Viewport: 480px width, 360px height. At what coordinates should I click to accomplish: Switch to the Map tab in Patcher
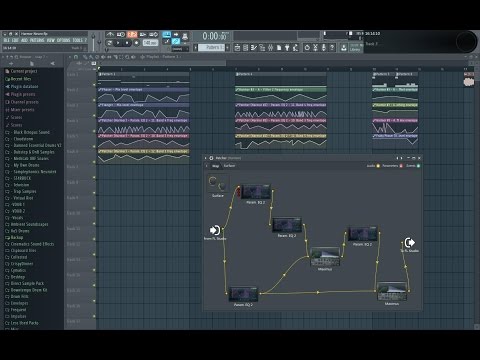215,166
